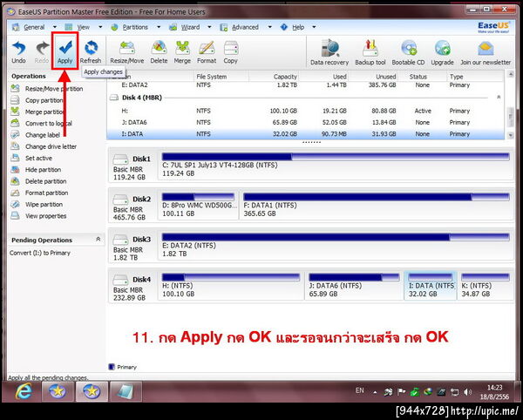
Task: Select the H: NTFS partition row
Action: pyautogui.click(x=305, y=111)
